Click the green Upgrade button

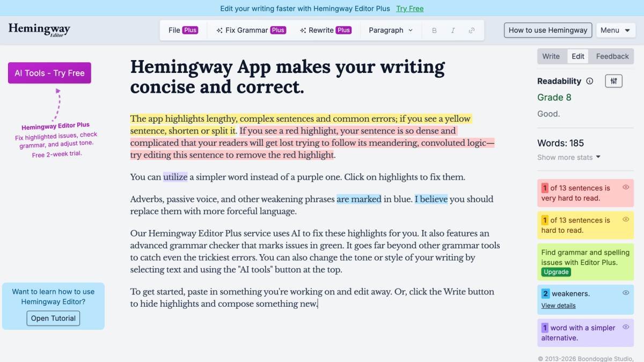tap(556, 272)
